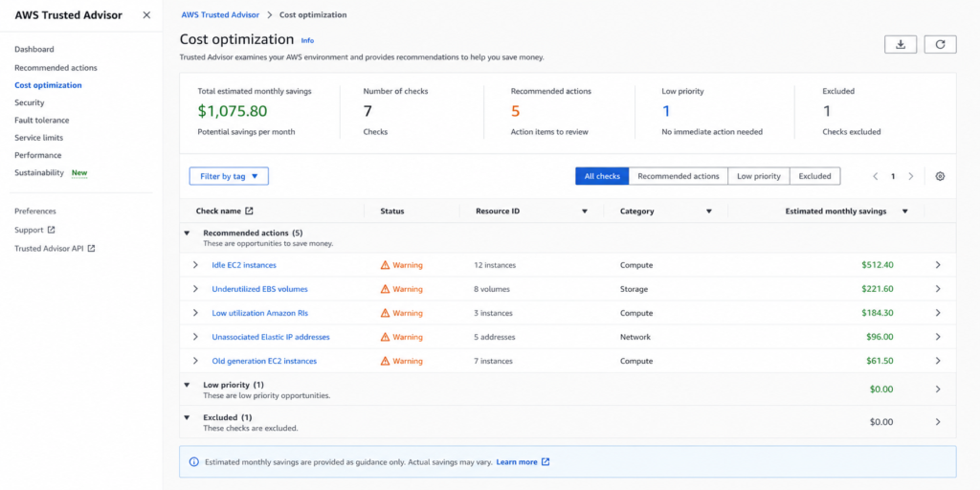Collapse the Excluded group
This screenshot has width=980, height=490.
tap(187, 417)
